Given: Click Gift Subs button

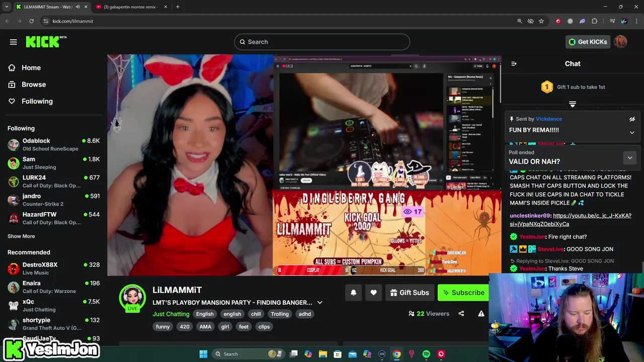Looking at the screenshot, I should tap(410, 293).
